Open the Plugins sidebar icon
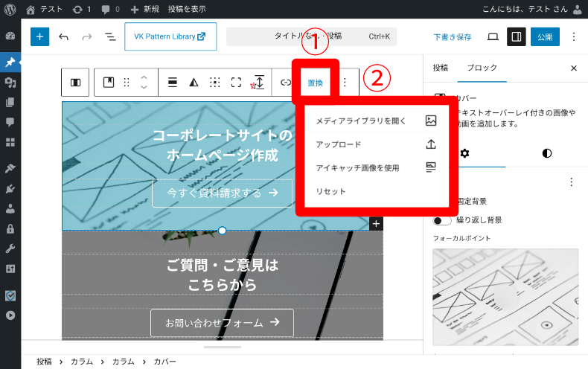The image size is (588, 369). (x=10, y=189)
